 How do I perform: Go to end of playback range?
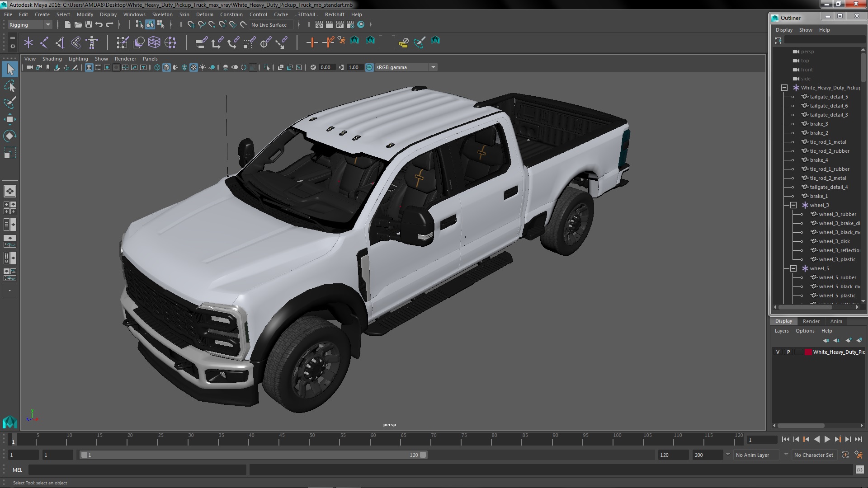[x=859, y=439]
